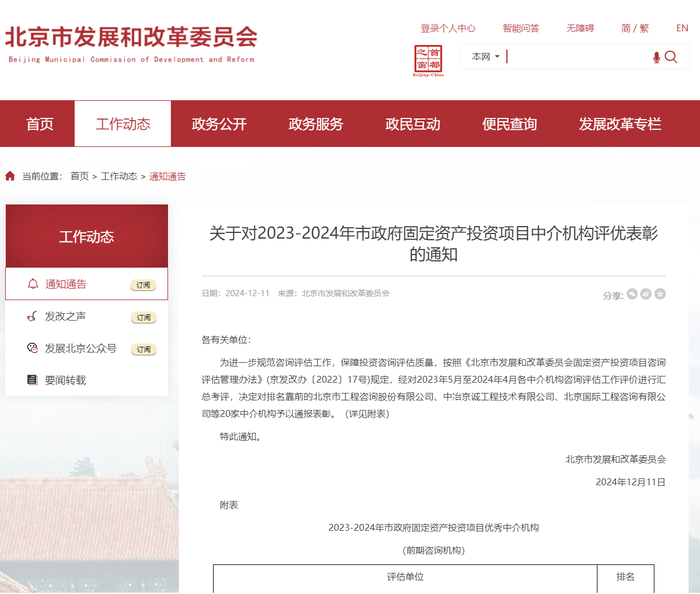Image resolution: width=700 pixels, height=594 pixels.
Task: Share the article via WeChat icon
Action: [632, 294]
